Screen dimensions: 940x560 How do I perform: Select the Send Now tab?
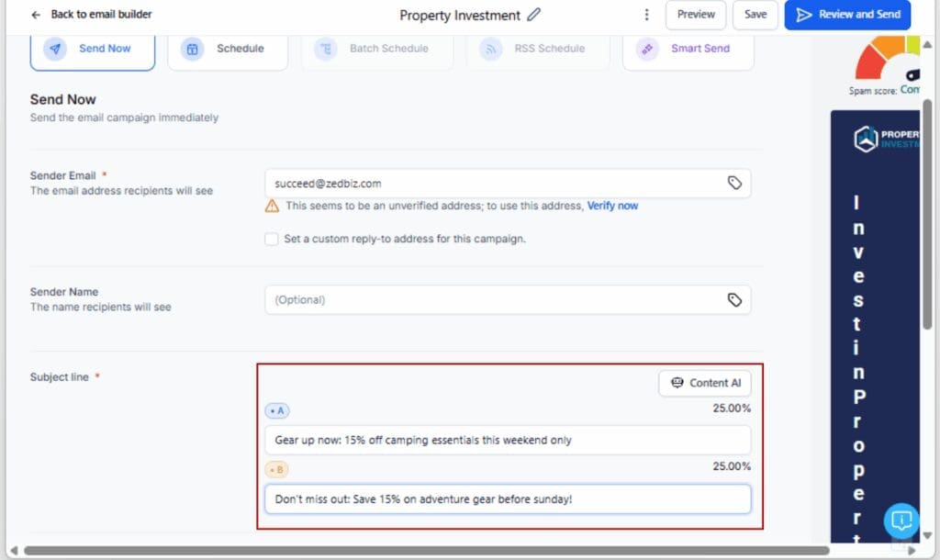click(x=93, y=49)
